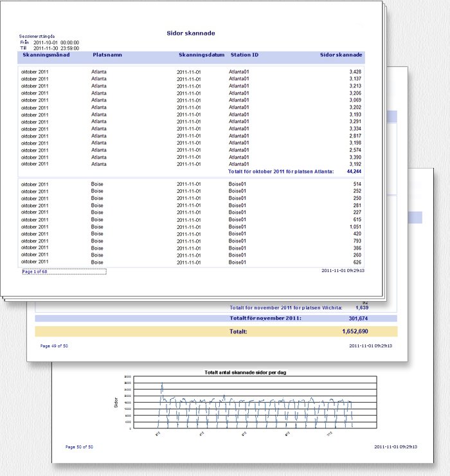The width and height of the screenshot is (450, 476).
Task: Click the Atlanta total value 44,244
Action: tap(354, 172)
